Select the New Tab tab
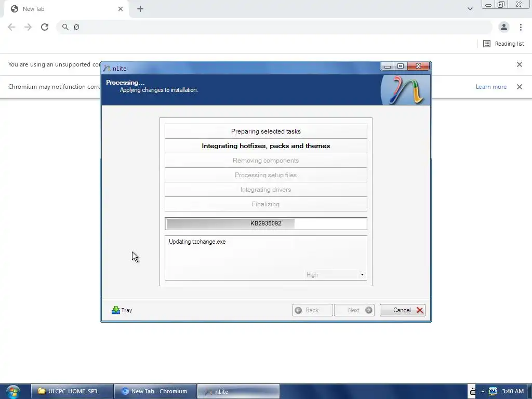This screenshot has width=532, height=399. [66, 9]
